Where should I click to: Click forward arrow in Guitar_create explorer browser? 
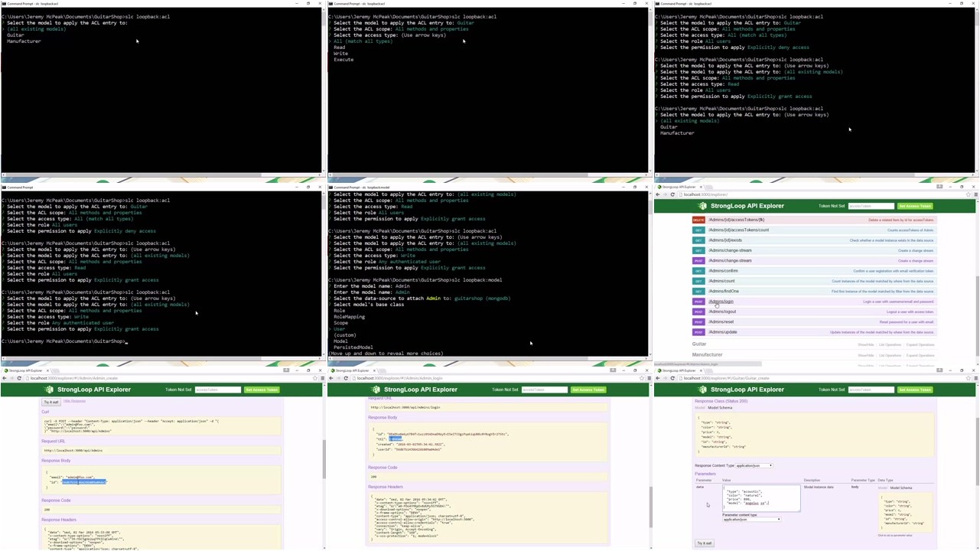(665, 378)
